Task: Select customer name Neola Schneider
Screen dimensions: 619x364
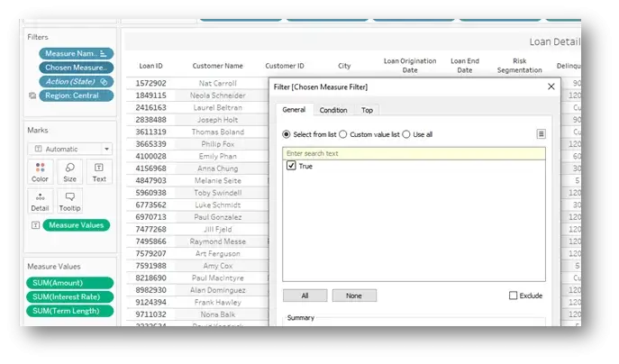Action: 217,96
